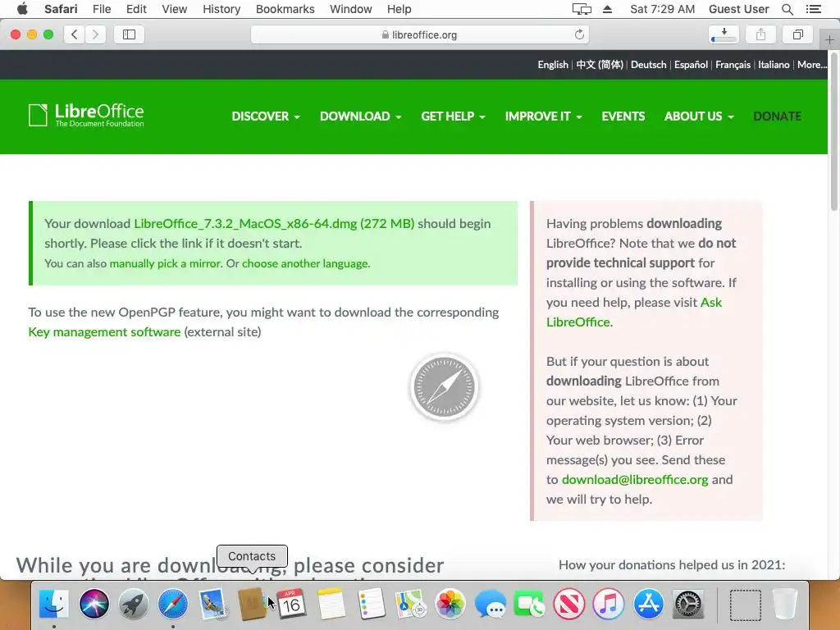Open the Guest User menu

coord(739,9)
